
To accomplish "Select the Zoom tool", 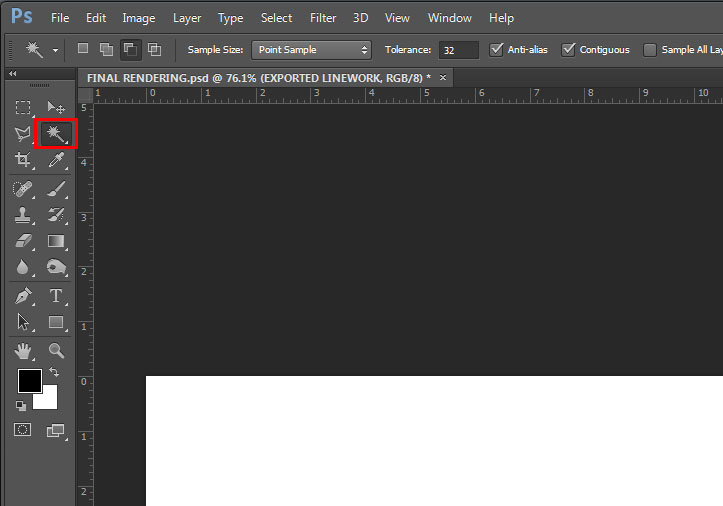I will pyautogui.click(x=56, y=351).
